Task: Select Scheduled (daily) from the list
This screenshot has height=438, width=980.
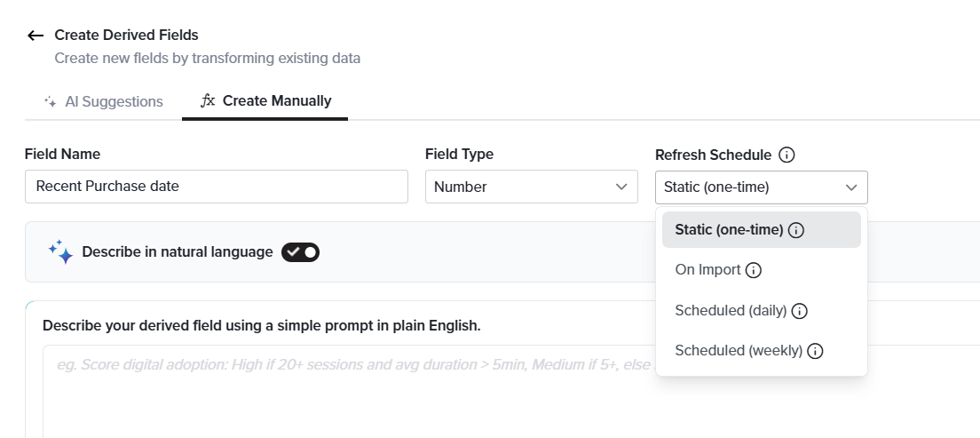Action: 762,311
